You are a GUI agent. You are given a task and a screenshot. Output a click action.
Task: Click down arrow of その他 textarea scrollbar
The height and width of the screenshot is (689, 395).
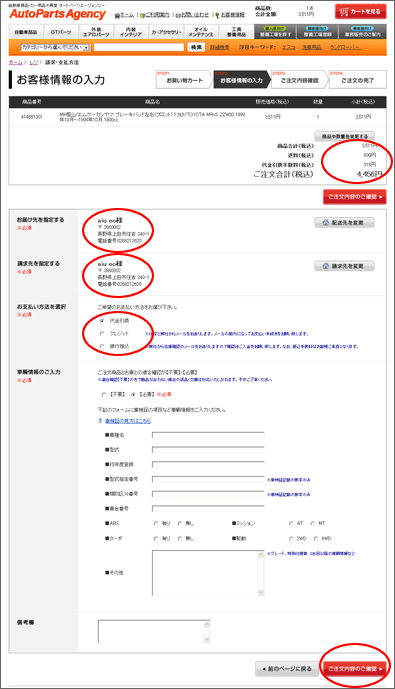(x=261, y=592)
